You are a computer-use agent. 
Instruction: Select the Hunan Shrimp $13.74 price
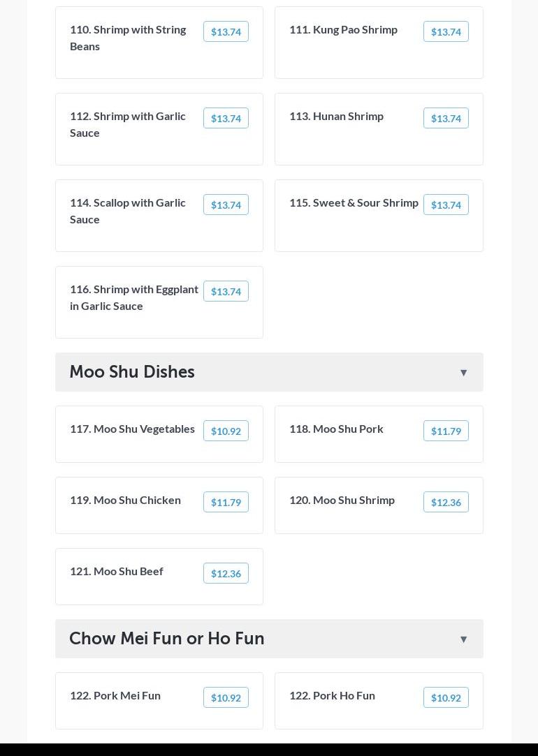click(446, 118)
